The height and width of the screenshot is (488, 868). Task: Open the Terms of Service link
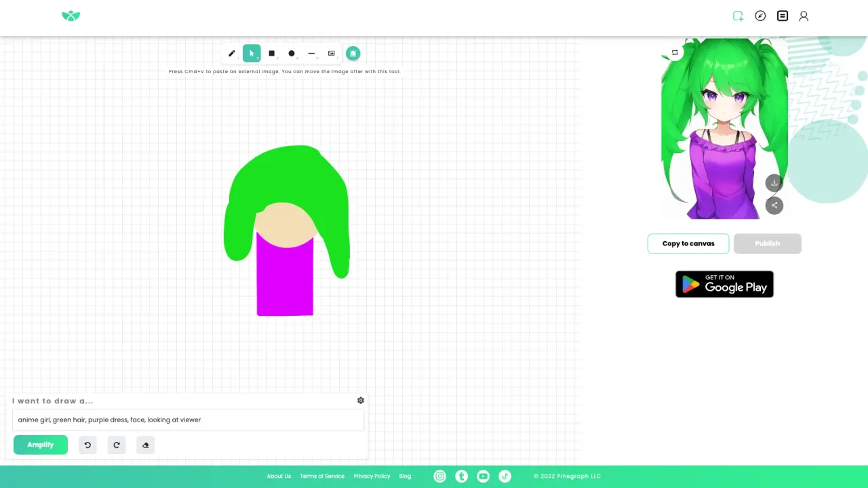pyautogui.click(x=322, y=476)
